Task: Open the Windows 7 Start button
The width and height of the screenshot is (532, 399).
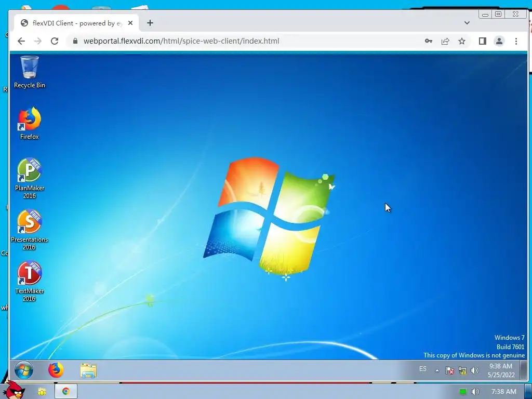Action: pos(24,370)
